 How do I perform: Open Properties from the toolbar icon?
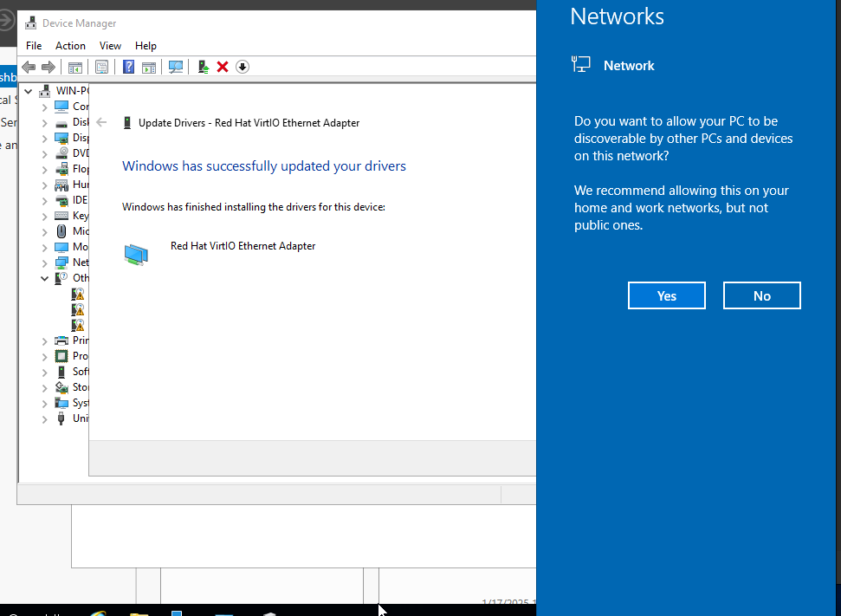tap(101, 67)
